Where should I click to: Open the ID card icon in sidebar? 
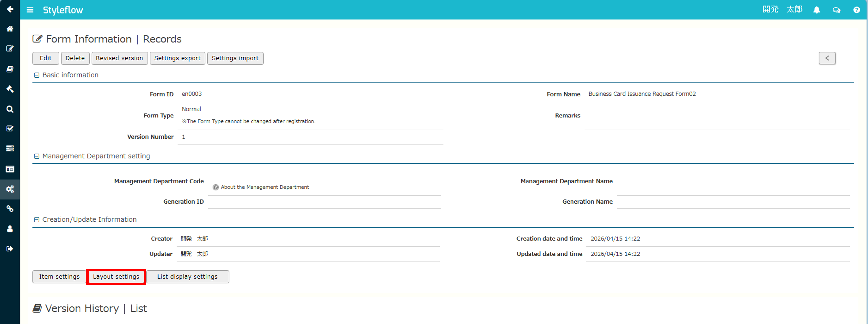point(10,169)
